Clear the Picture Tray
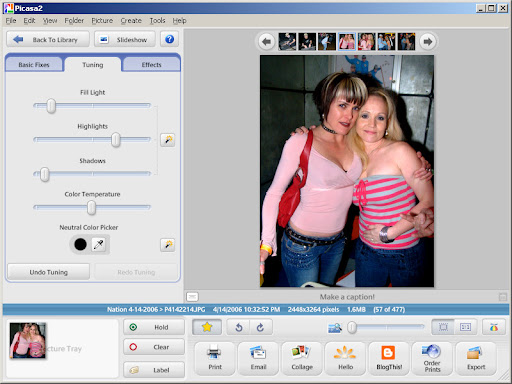Image resolution: width=512 pixels, height=384 pixels. pos(154,347)
